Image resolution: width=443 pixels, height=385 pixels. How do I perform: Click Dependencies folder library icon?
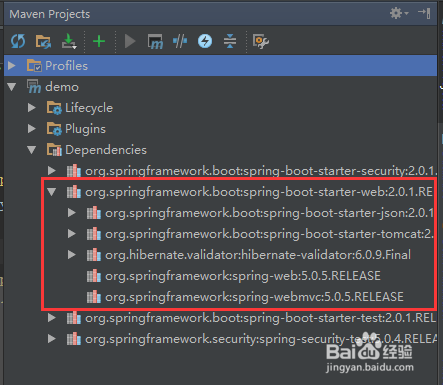(x=54, y=150)
